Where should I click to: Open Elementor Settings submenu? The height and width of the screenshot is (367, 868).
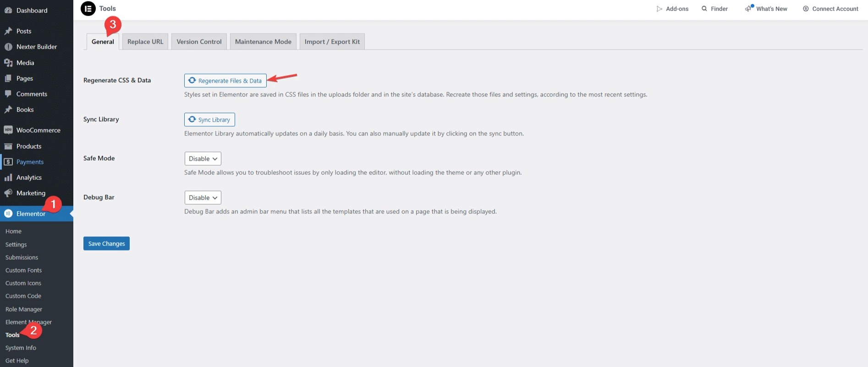16,245
